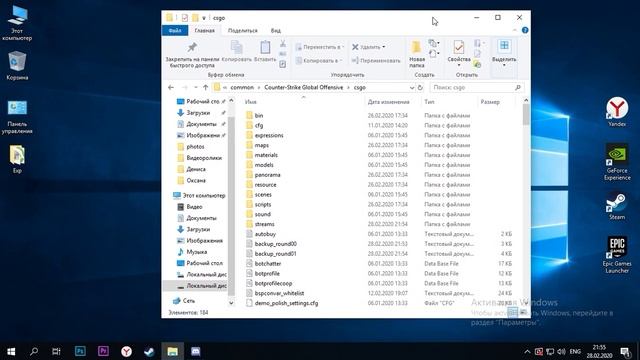Select Сеть in navigation pane
640x360 pixels.
[189, 301]
